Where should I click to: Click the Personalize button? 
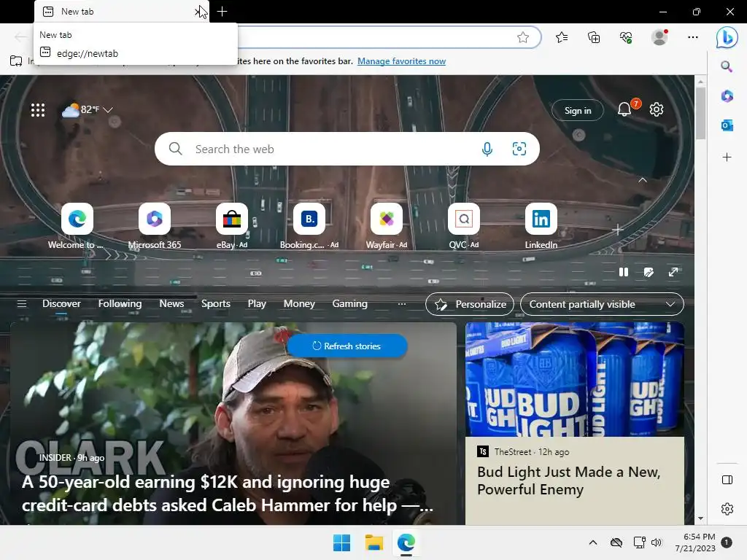470,304
